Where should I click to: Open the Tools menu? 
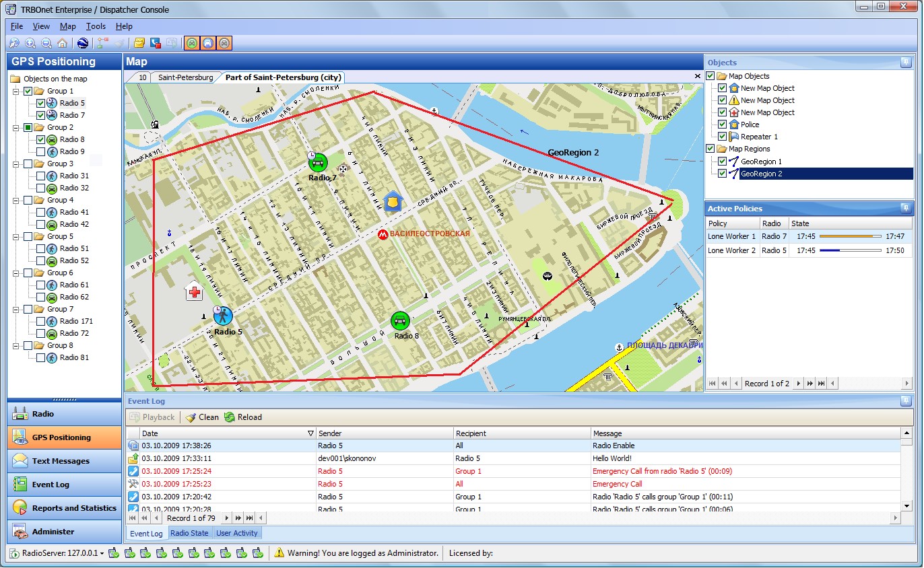[x=96, y=26]
